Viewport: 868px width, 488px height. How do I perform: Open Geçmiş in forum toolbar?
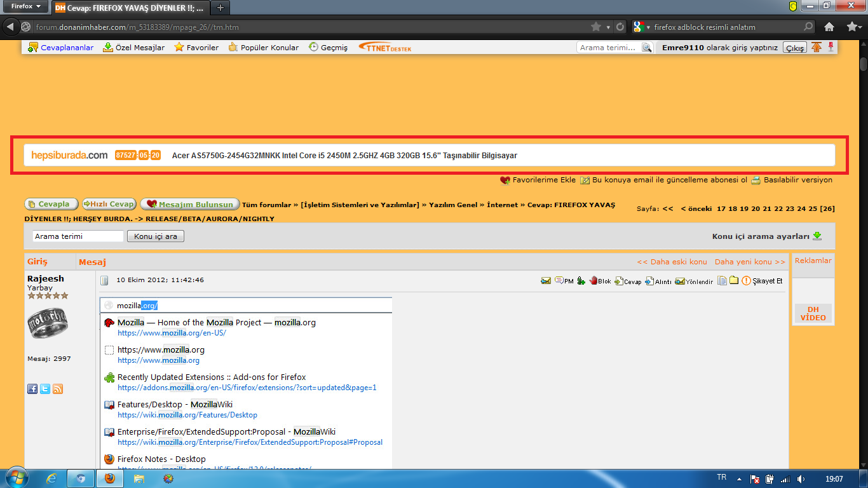(328, 48)
